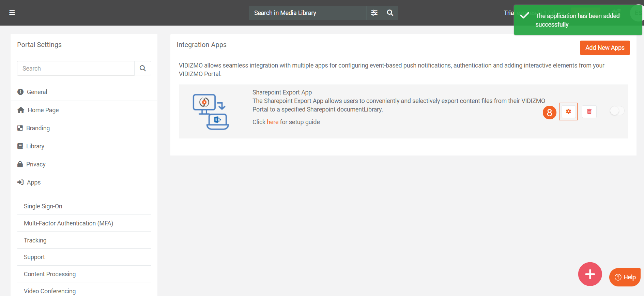
Task: Delete the Sharepoint Export App
Action: [589, 112]
